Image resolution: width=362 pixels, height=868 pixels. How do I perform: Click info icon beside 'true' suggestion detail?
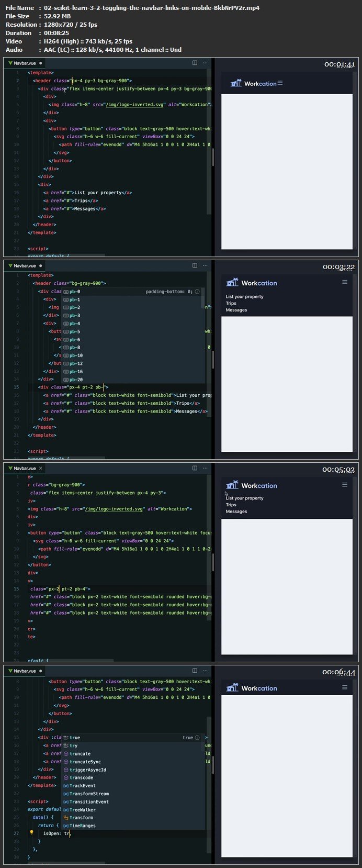197,738
